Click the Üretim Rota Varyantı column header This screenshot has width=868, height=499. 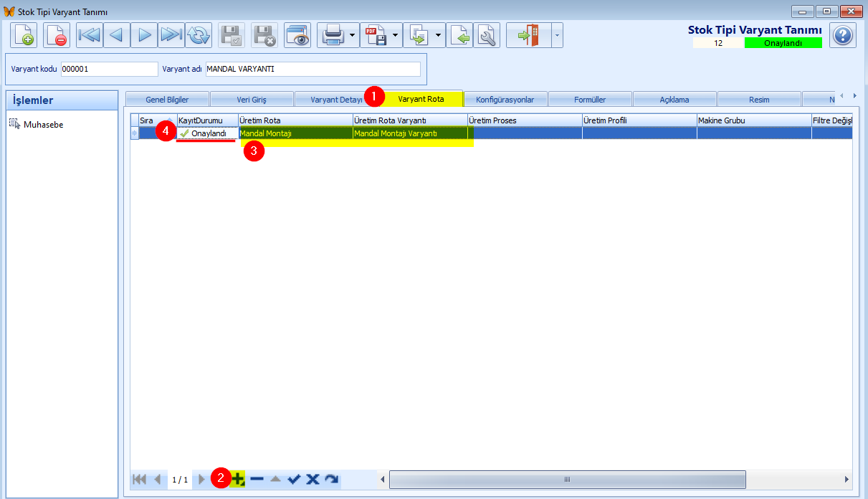410,120
